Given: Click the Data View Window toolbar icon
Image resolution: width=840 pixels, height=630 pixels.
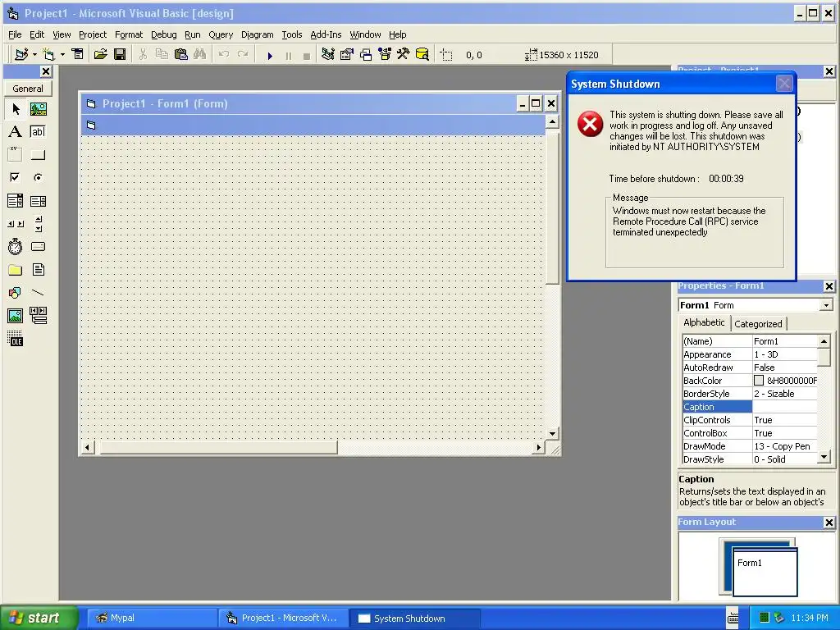Looking at the screenshot, I should coord(422,54).
